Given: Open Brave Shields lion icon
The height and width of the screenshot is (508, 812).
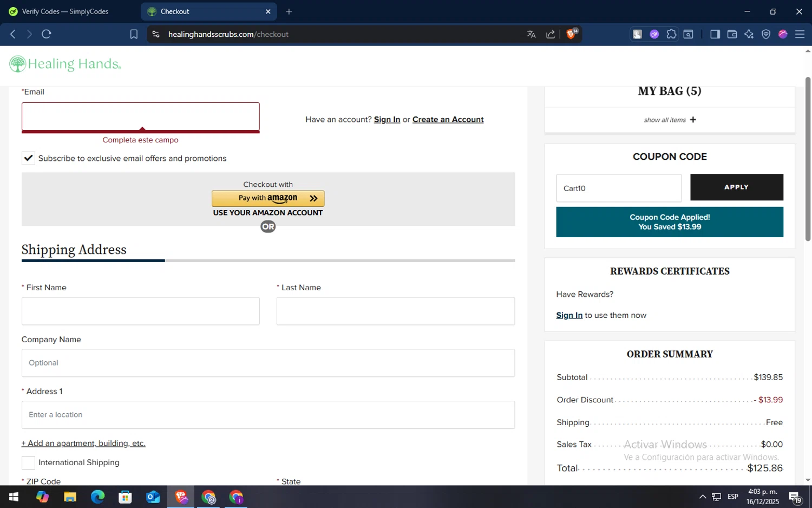Looking at the screenshot, I should click(571, 34).
